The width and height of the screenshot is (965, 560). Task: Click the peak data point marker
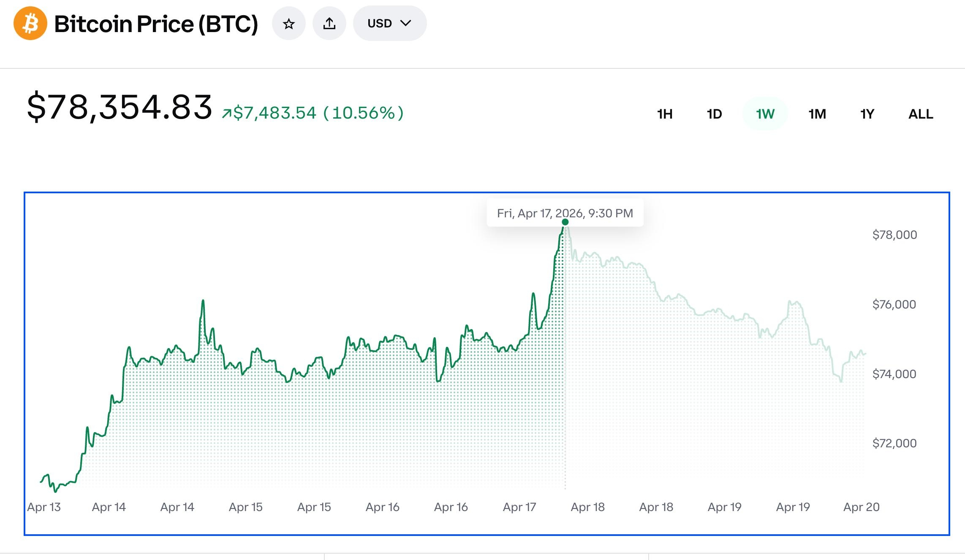click(x=565, y=222)
